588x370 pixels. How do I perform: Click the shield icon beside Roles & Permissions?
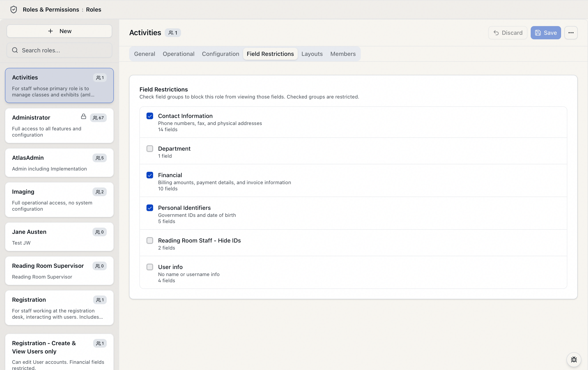pyautogui.click(x=14, y=10)
